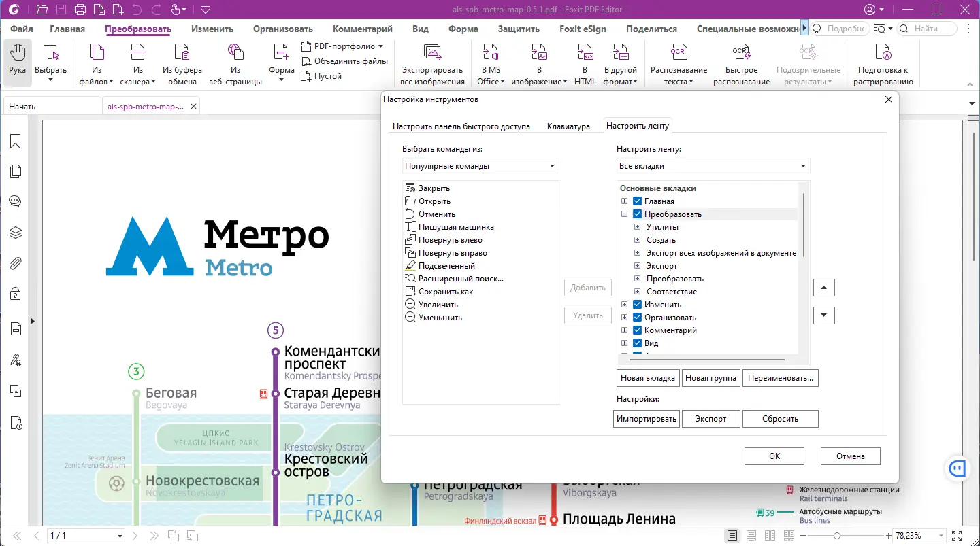Open the Pages panel in the sidebar
Image resolution: width=980 pixels, height=546 pixels.
[x=15, y=171]
